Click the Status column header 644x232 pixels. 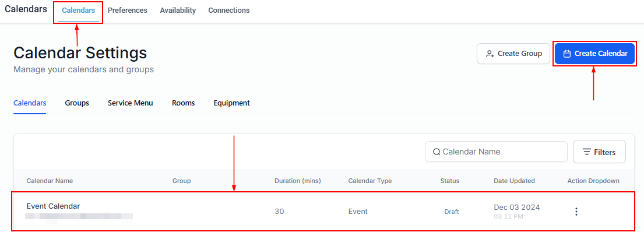point(450,181)
